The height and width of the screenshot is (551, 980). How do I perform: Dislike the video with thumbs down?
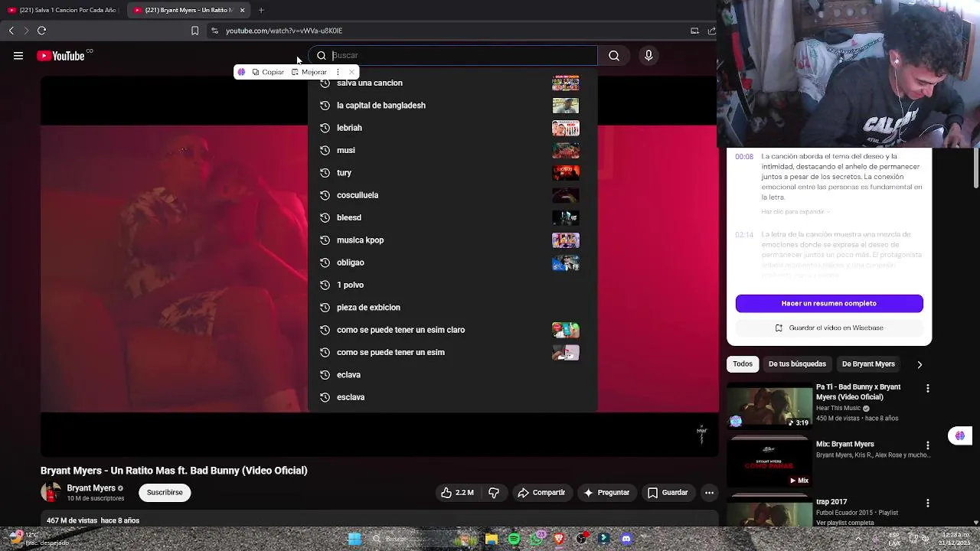(494, 493)
